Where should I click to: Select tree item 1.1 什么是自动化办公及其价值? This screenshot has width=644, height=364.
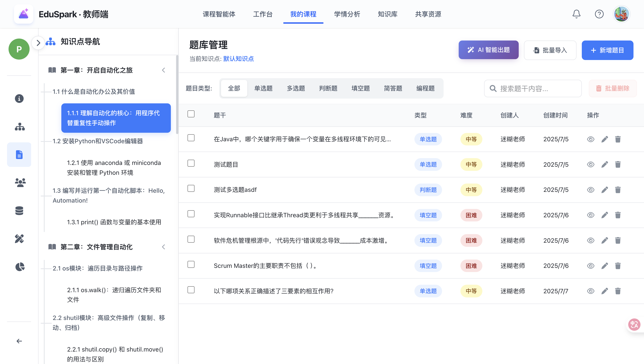[94, 92]
